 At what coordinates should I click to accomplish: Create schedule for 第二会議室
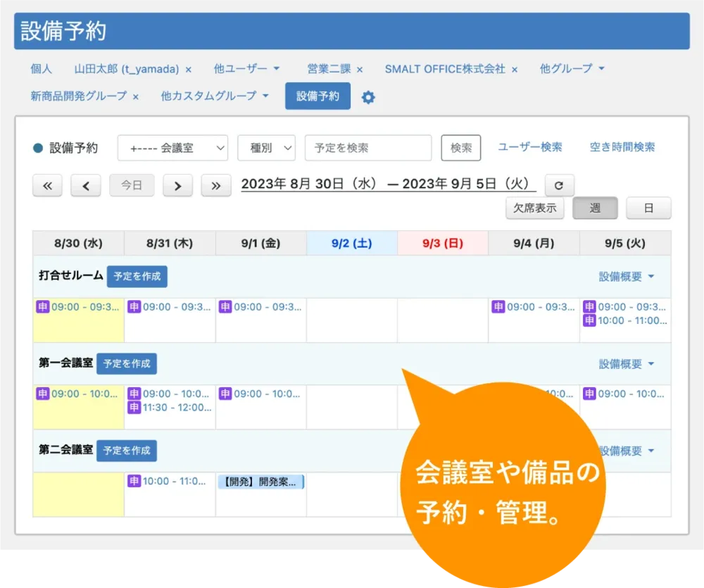[x=127, y=451]
